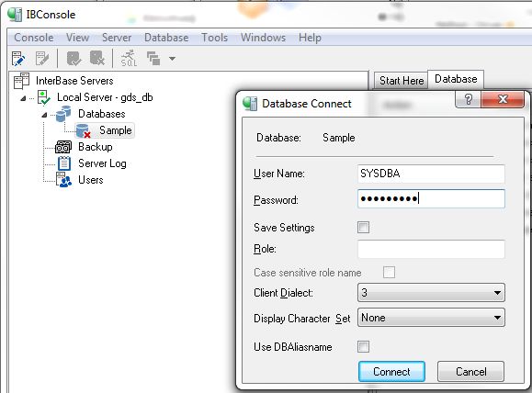The height and width of the screenshot is (393, 532).
Task: Select the Backup tree node
Action: (96, 147)
